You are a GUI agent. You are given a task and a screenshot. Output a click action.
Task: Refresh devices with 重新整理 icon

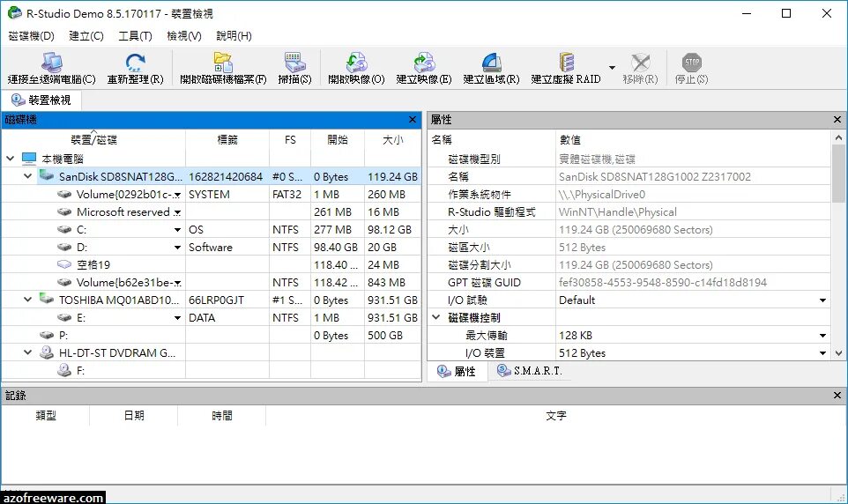135,63
